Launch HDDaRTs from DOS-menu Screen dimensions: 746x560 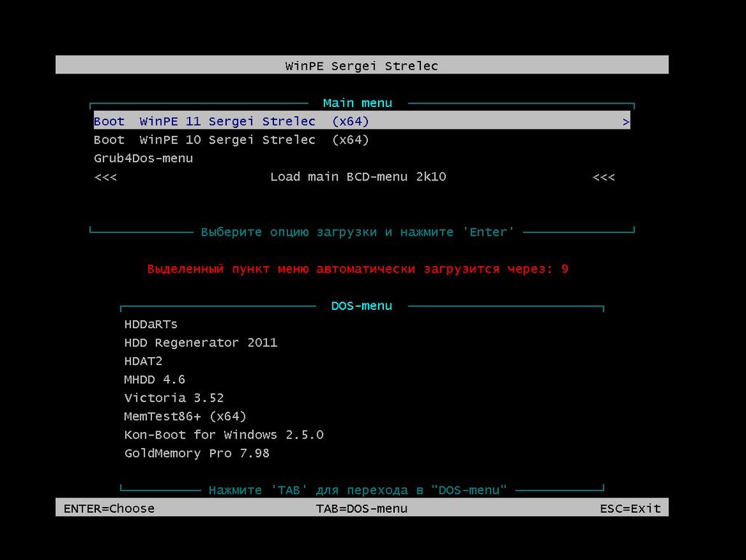click(151, 324)
